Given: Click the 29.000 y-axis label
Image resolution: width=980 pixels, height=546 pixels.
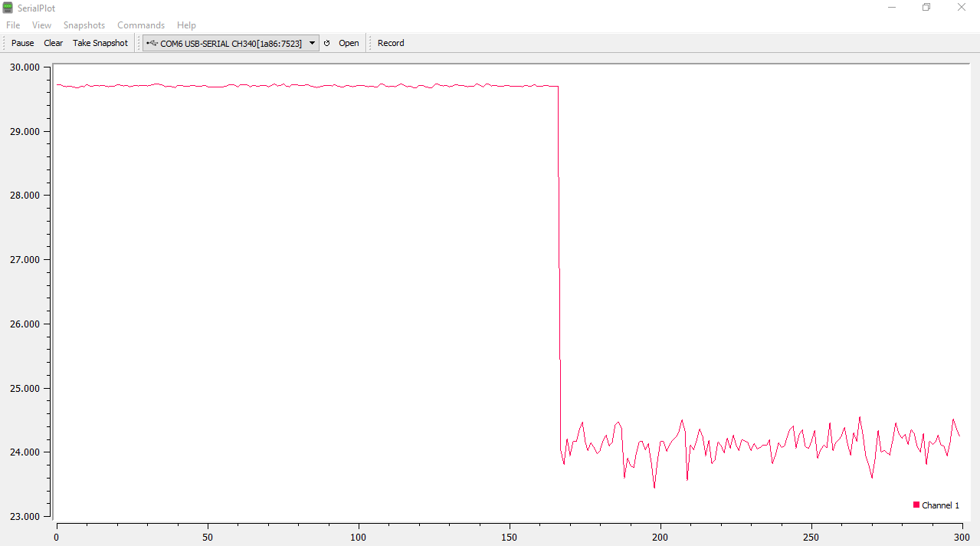Looking at the screenshot, I should 25,131.
